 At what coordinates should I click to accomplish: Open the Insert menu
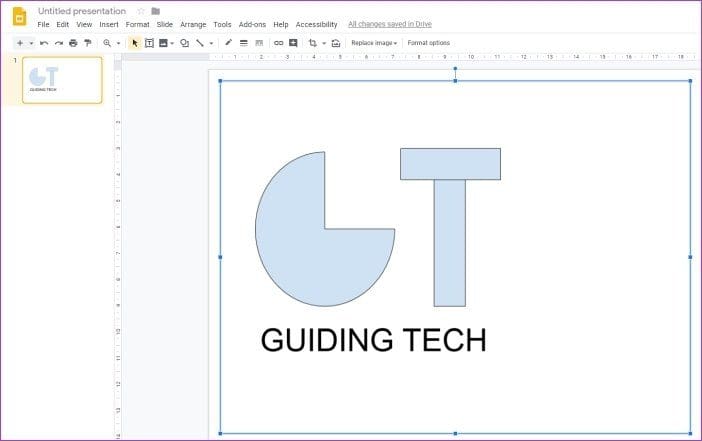109,25
